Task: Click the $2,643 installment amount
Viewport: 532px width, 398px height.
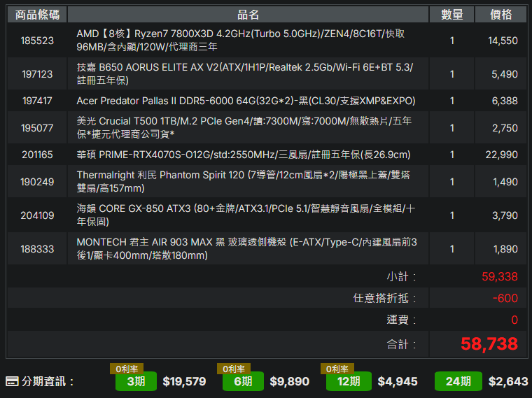Action: tap(508, 381)
